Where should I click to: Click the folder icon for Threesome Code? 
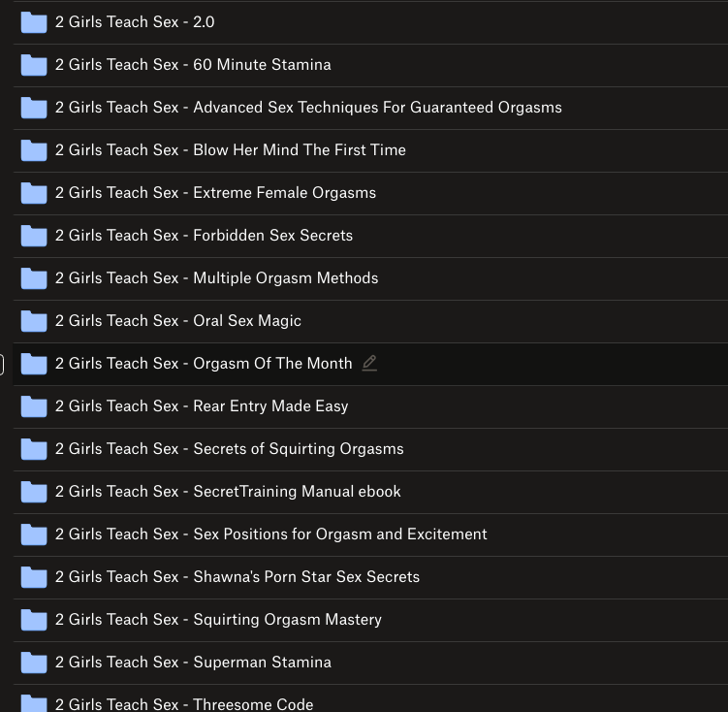34,703
